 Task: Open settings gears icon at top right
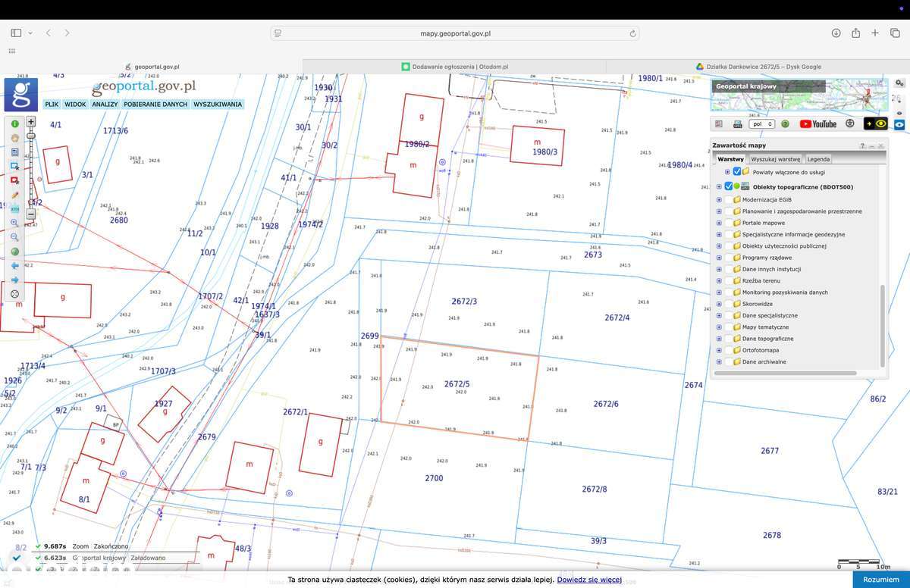pyautogui.click(x=899, y=83)
